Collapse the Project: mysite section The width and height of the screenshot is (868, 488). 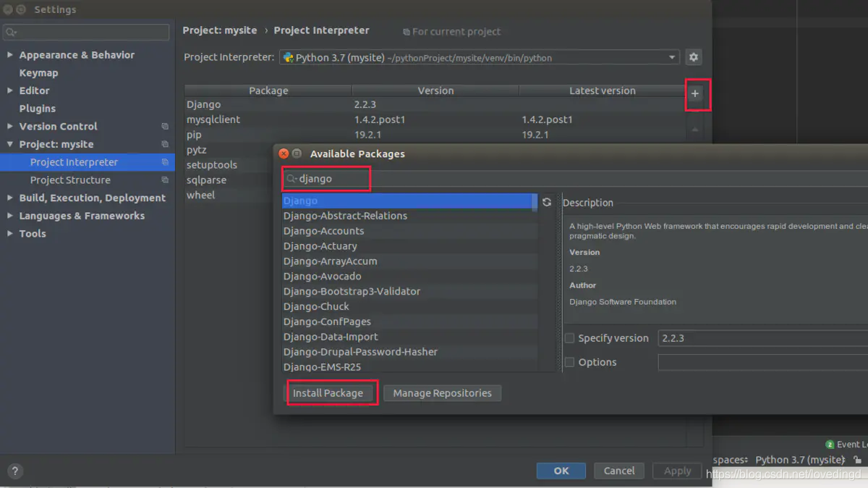pos(9,144)
